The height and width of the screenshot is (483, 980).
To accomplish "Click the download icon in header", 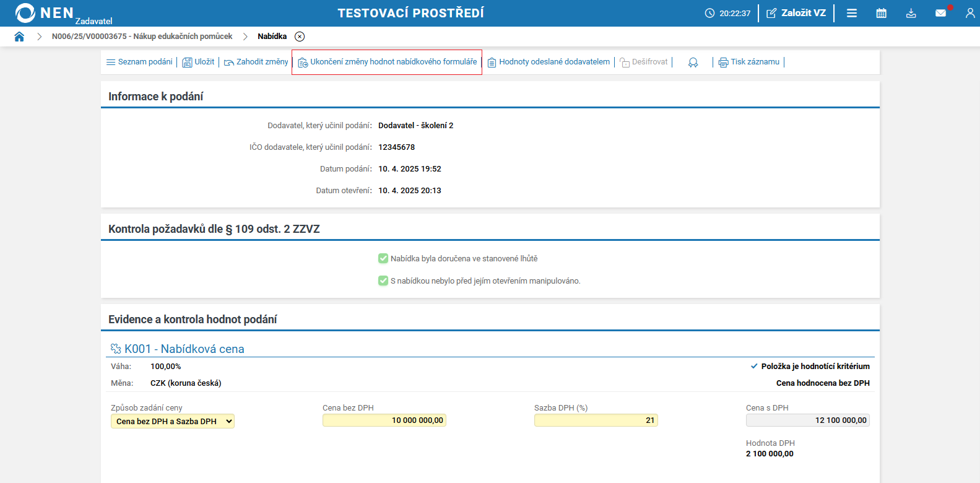I will (x=911, y=13).
